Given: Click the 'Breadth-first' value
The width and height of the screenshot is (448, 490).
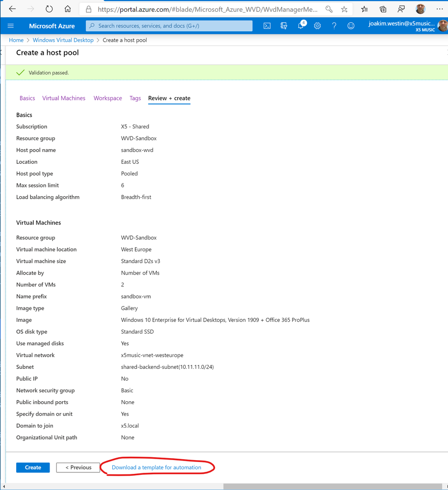Looking at the screenshot, I should [136, 197].
